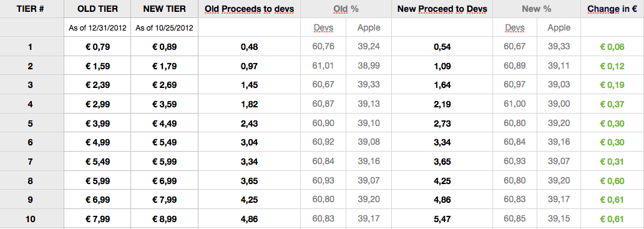Click the 5,47 new proceeds cell
644x229 pixels.
(x=442, y=219)
